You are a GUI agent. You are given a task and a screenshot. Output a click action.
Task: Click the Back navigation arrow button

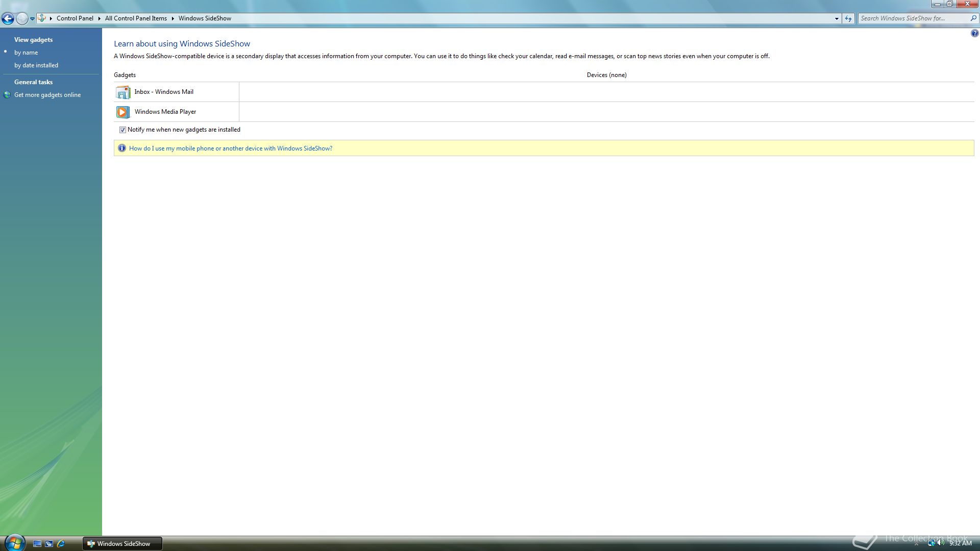pyautogui.click(x=8, y=19)
